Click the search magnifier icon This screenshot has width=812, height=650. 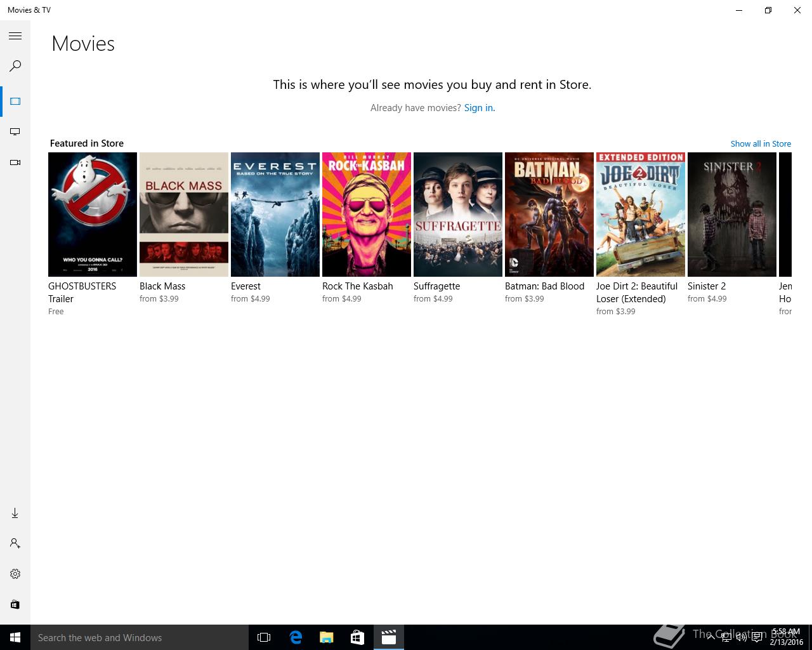(x=15, y=66)
